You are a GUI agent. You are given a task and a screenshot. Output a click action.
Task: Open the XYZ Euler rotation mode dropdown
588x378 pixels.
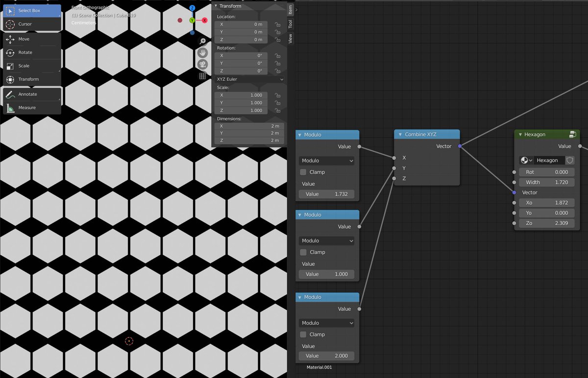[249, 79]
